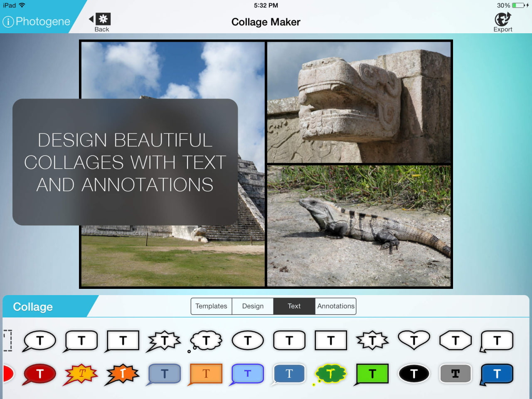Image resolution: width=532 pixels, height=399 pixels.
Task: Choose the black oval text style
Action: [414, 374]
